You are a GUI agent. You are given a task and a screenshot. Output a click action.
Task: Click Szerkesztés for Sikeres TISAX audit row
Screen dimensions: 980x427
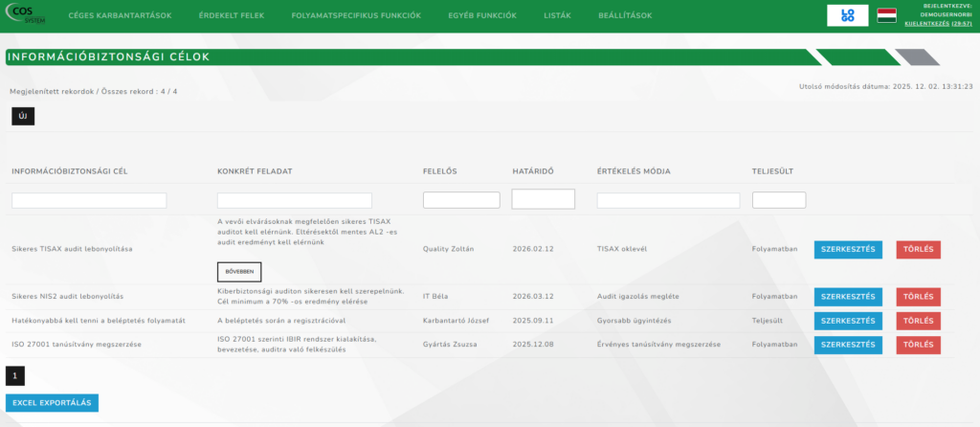click(848, 249)
